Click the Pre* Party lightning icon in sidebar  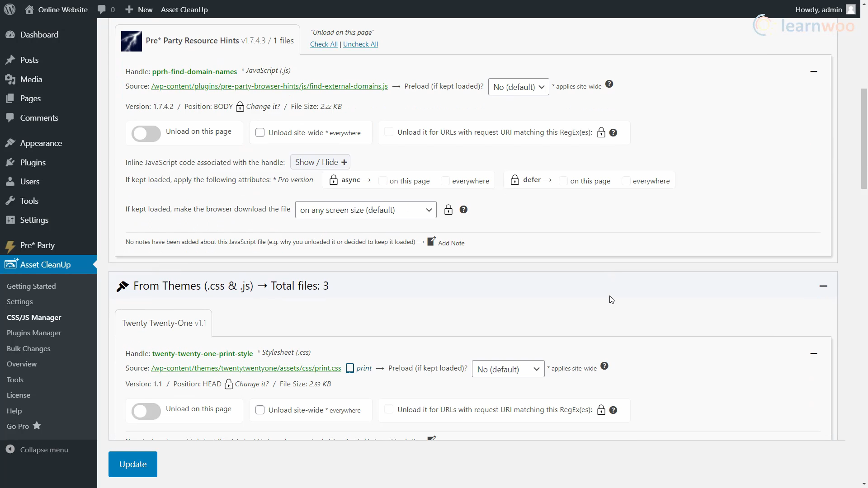10,246
